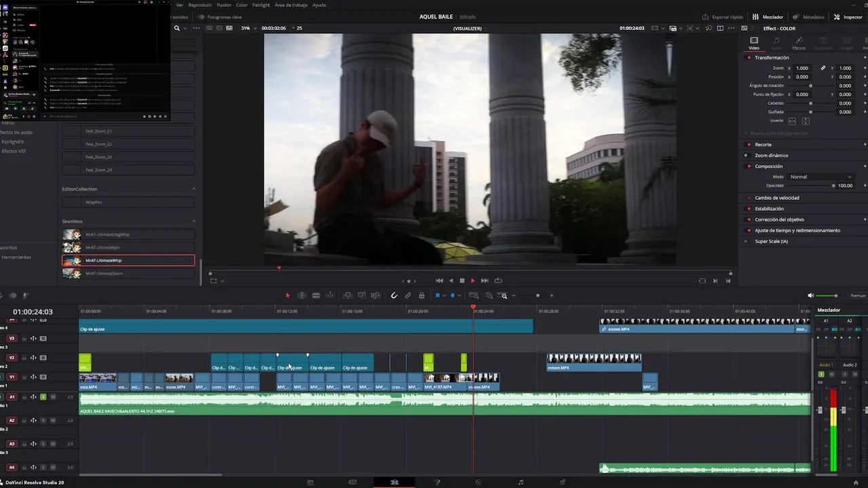Viewport: 868px width, 488px height.
Task: Jump to last frame in transport controls
Action: pyautogui.click(x=484, y=281)
